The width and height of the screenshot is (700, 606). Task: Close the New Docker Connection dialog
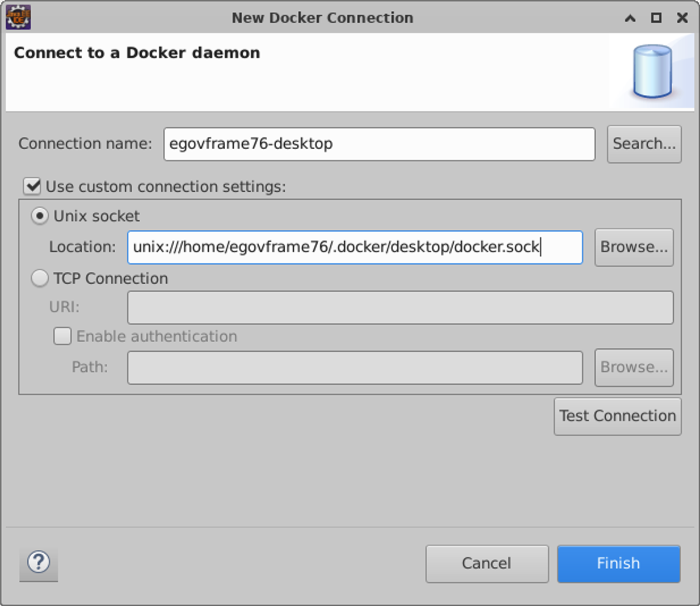tap(682, 18)
